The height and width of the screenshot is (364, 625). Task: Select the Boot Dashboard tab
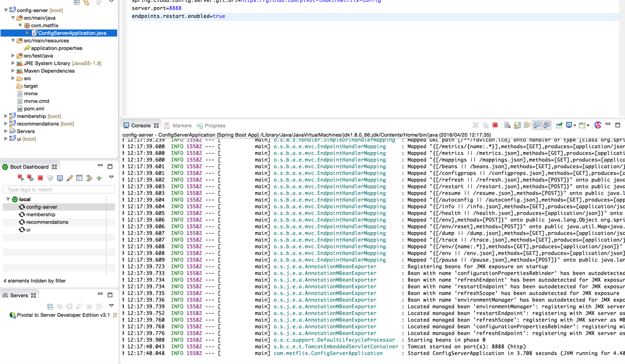29,167
